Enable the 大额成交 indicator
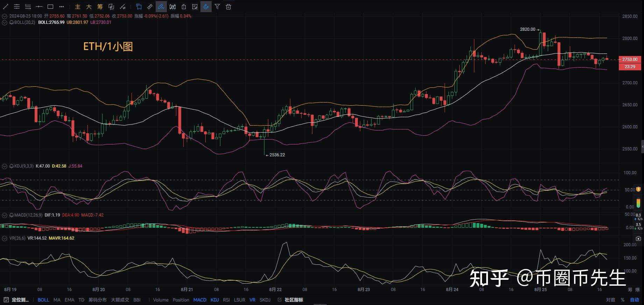 [120, 300]
